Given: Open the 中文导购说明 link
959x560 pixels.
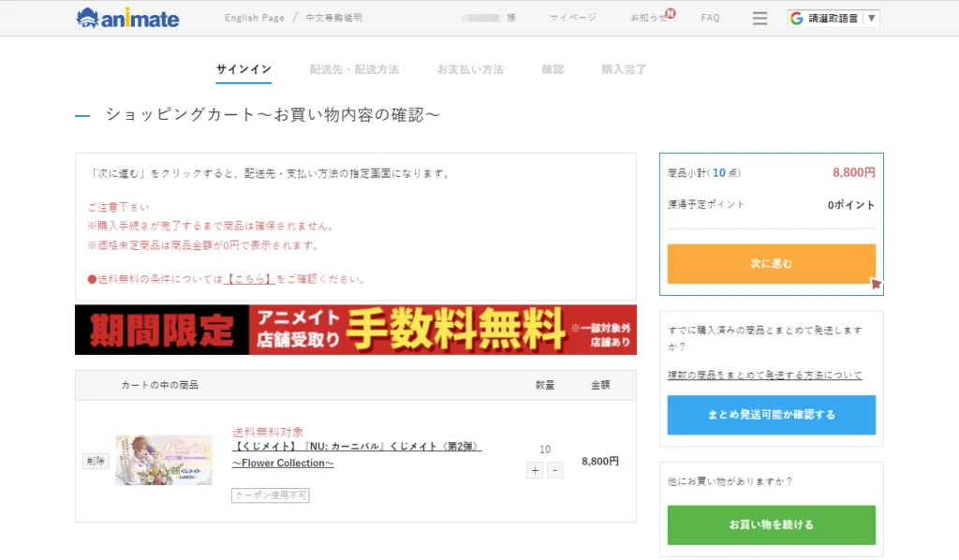Looking at the screenshot, I should pos(334,18).
